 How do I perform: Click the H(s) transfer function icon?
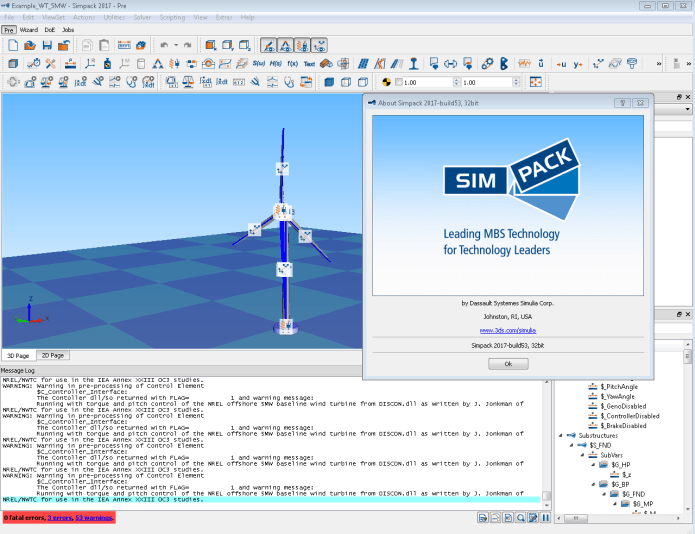click(x=275, y=63)
